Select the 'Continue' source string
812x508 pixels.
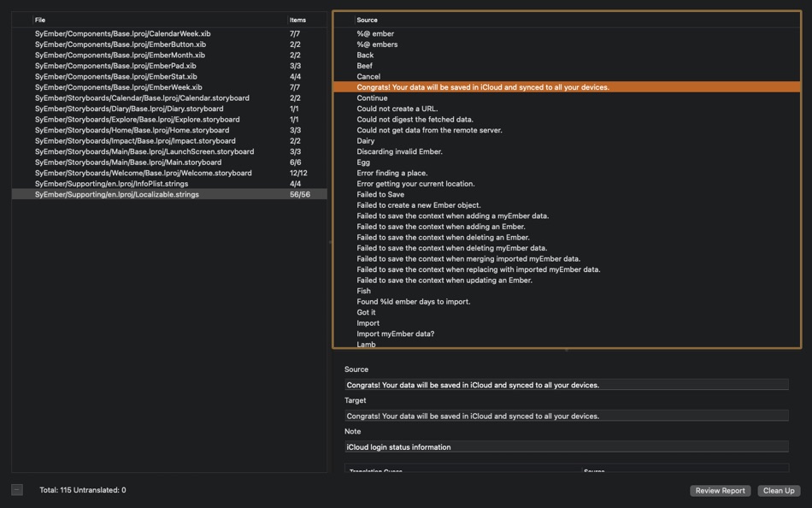567,98
